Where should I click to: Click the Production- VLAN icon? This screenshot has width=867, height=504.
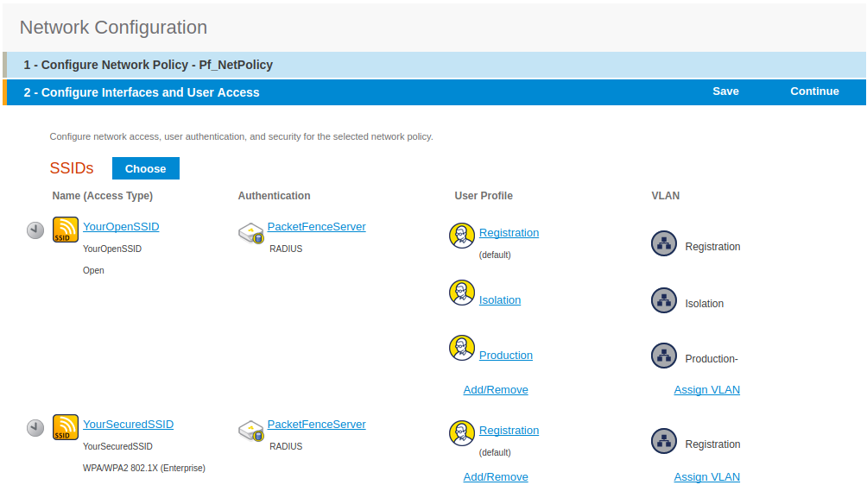[x=664, y=355]
